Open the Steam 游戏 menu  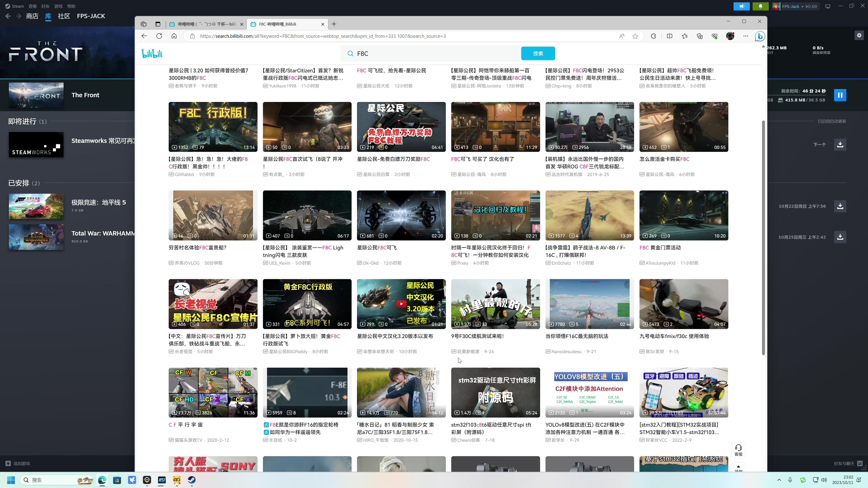click(x=58, y=6)
